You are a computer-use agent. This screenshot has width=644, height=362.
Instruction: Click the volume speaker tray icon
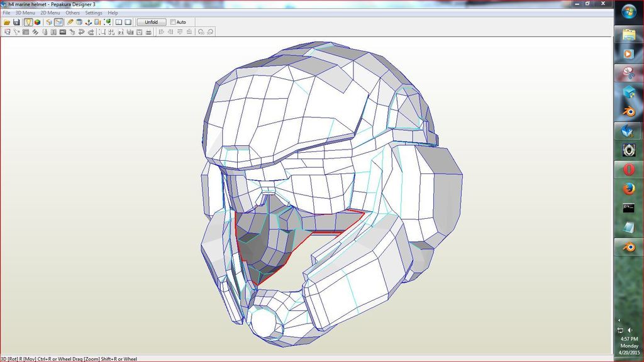tap(630, 330)
